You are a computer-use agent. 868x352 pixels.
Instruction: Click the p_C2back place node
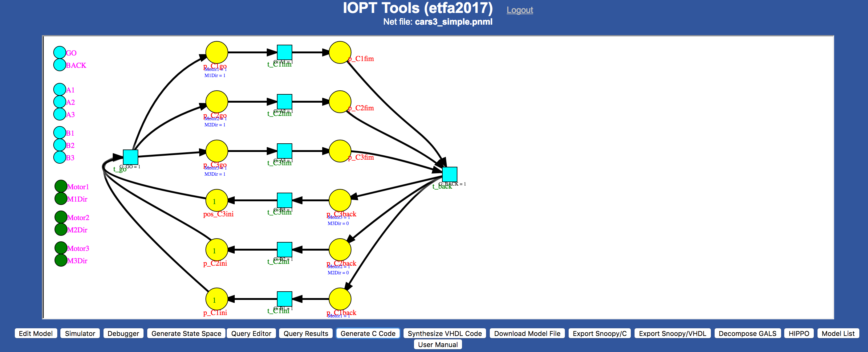coord(340,249)
